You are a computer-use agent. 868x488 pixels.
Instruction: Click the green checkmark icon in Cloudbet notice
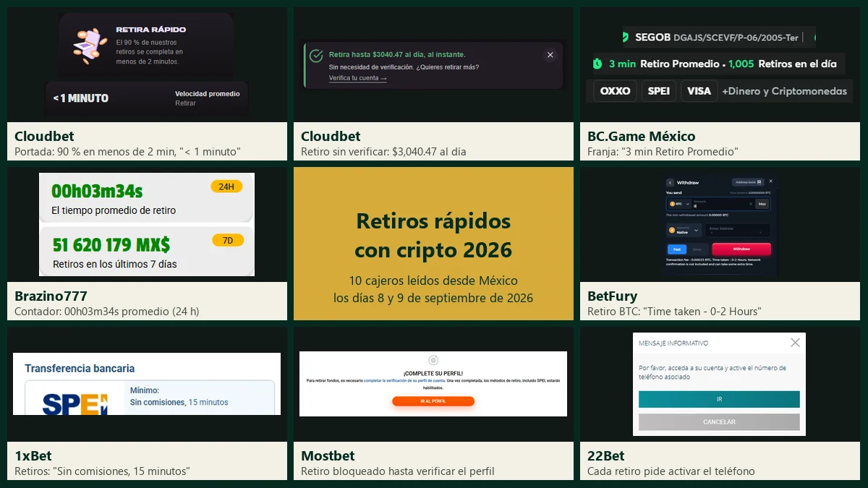click(x=316, y=56)
